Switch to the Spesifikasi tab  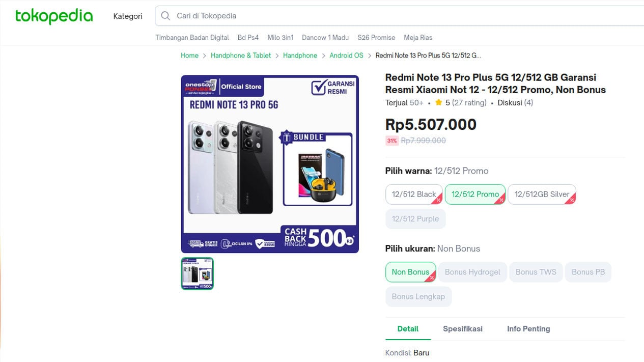pos(463,329)
